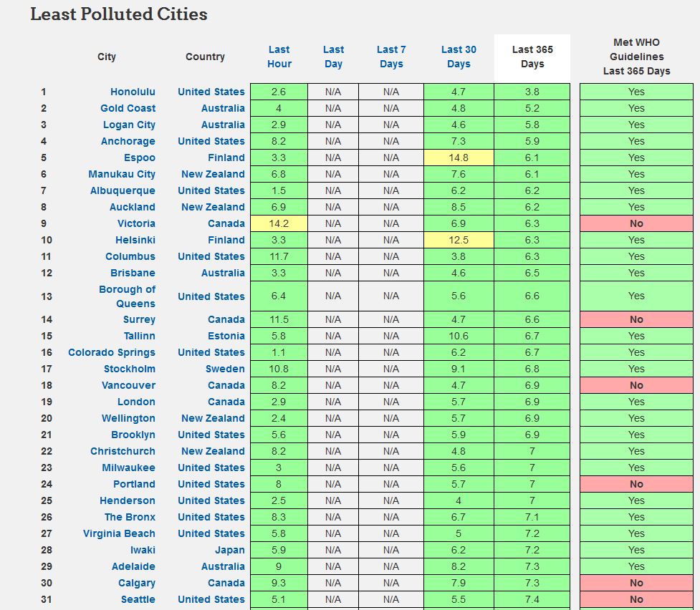
Task: Switch to the Last 30 Days column
Action: tap(459, 57)
